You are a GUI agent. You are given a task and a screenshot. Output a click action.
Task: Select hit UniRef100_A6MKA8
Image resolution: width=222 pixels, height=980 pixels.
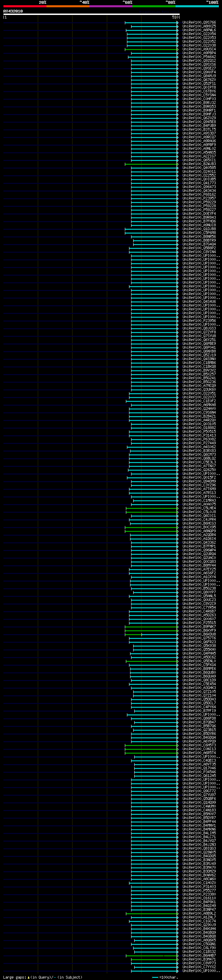[199, 405]
